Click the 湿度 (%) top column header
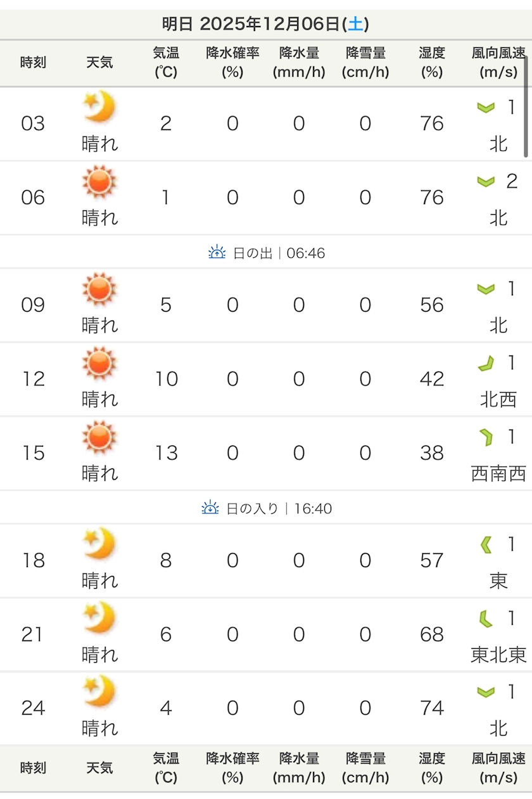Viewport: 532px width, 799px height. [431, 63]
